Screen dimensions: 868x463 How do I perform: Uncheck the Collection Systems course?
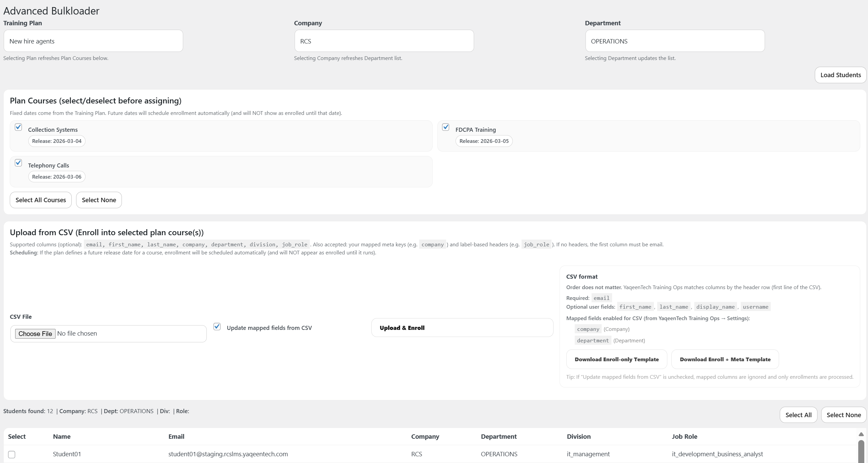tap(18, 127)
